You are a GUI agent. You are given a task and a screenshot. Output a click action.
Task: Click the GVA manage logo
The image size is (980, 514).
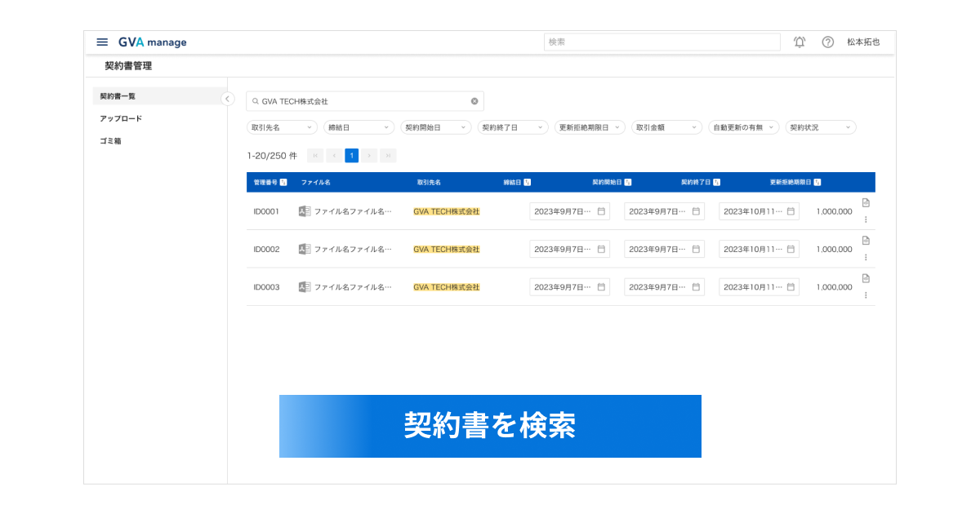(x=152, y=42)
